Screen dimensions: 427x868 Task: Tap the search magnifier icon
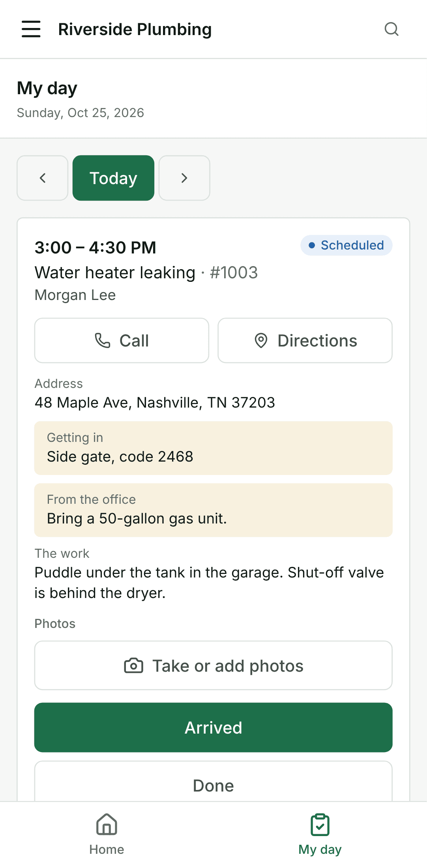tap(391, 29)
